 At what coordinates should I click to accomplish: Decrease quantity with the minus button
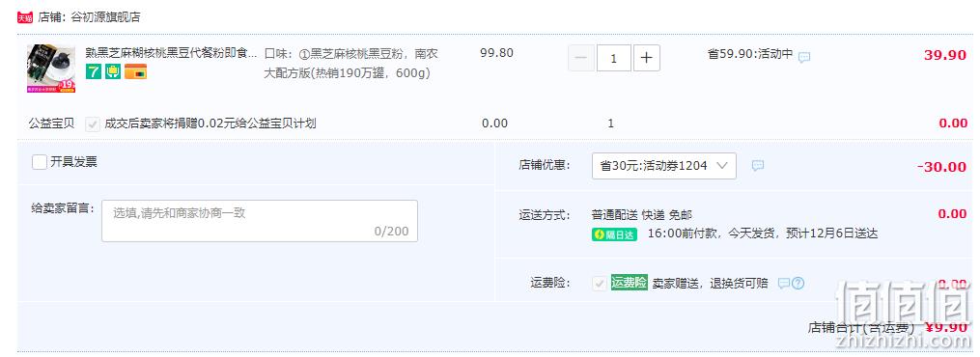pos(581,58)
